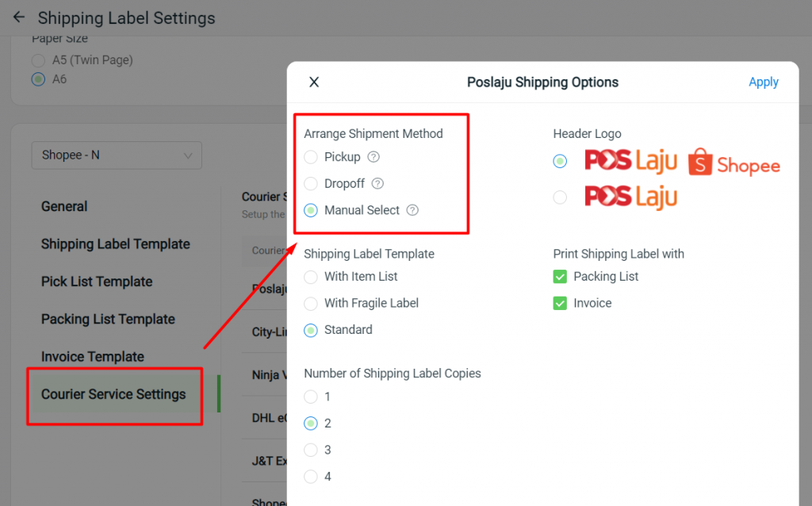Select the Pickup shipment method
This screenshot has width=812, height=506.
[x=311, y=157]
